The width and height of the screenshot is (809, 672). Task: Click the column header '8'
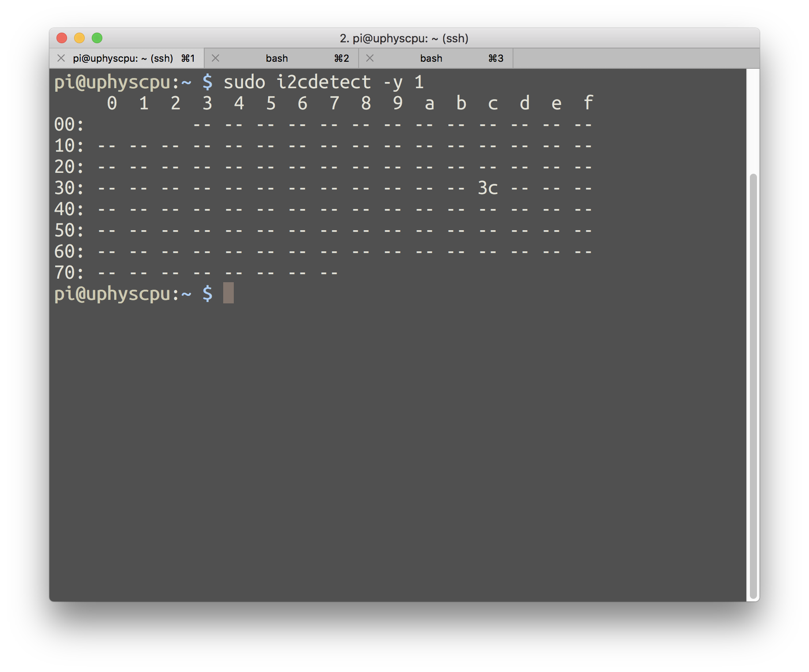point(366,103)
